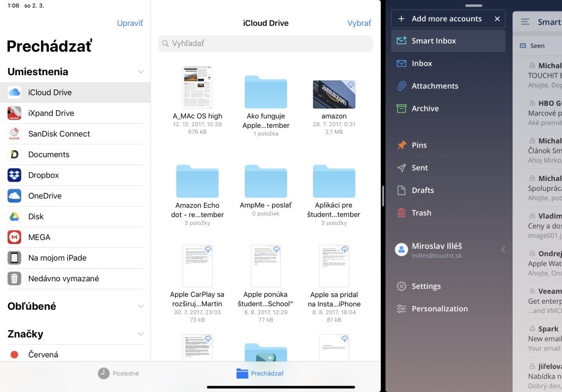The width and height of the screenshot is (562, 392).
Task: Tap the Upraviť edit button
Action: [x=130, y=23]
